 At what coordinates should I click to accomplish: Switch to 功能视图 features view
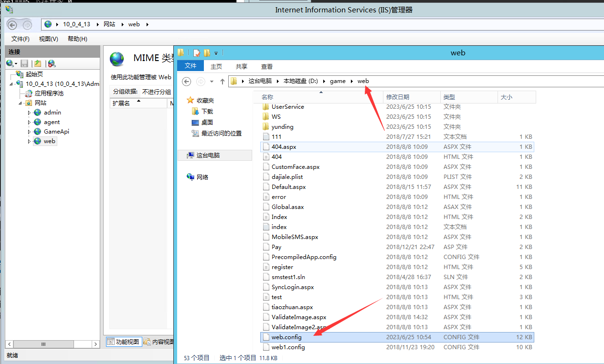(123, 342)
